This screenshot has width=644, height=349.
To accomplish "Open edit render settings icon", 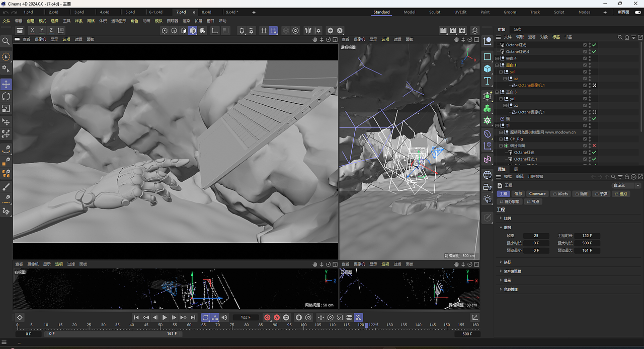I will tap(462, 31).
